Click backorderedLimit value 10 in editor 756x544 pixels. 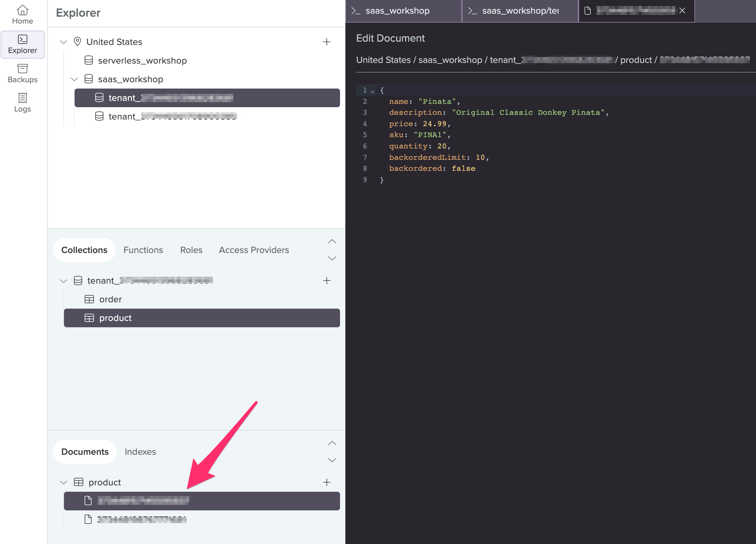click(x=480, y=157)
